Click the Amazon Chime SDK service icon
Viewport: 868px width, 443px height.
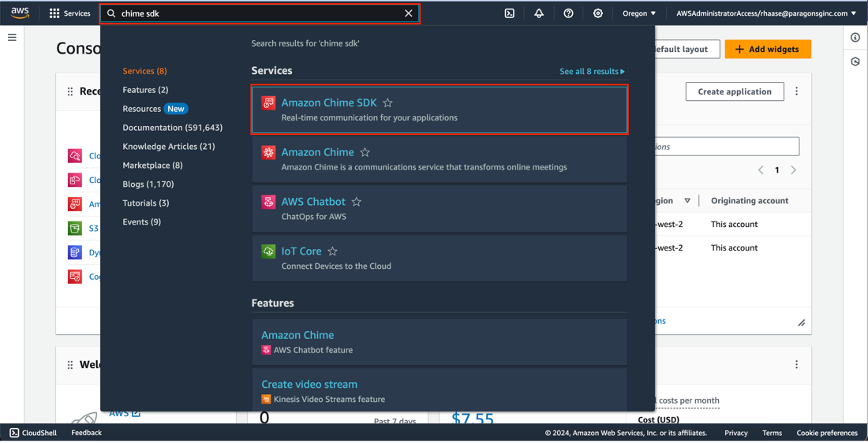coord(268,103)
